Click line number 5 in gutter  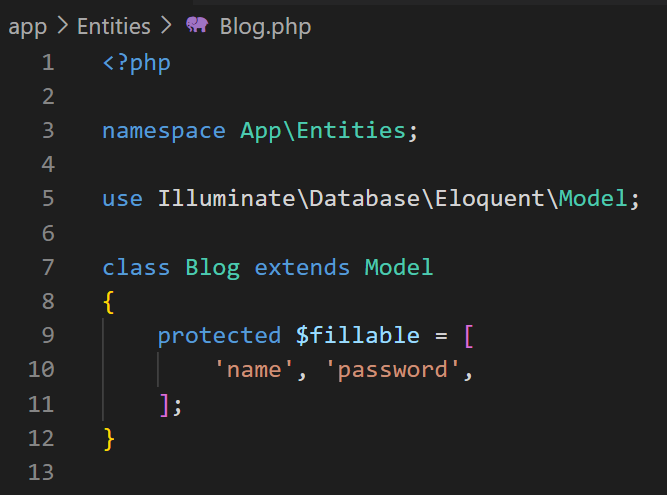tap(48, 199)
